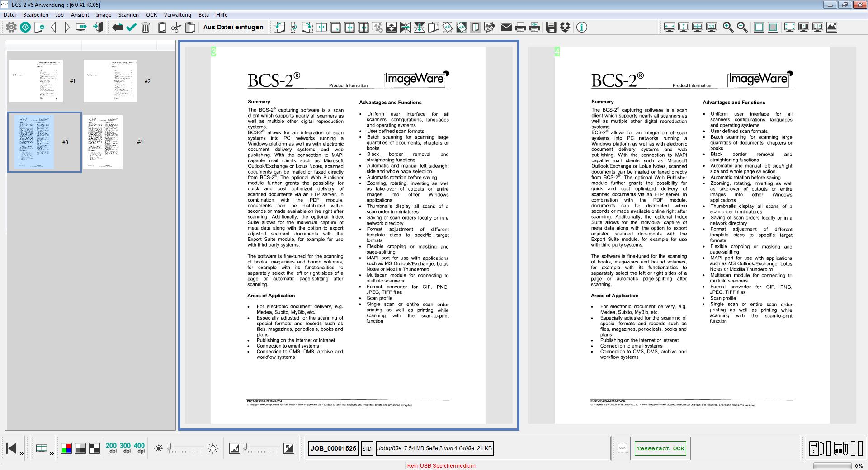Toggle fullscreen view icon
This screenshot has height=470, width=868.
[789, 27]
